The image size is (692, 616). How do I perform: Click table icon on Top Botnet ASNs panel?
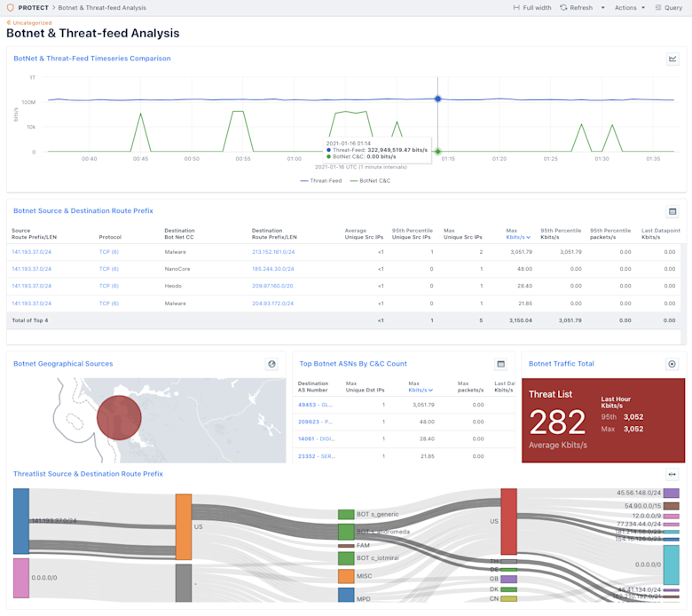point(500,364)
